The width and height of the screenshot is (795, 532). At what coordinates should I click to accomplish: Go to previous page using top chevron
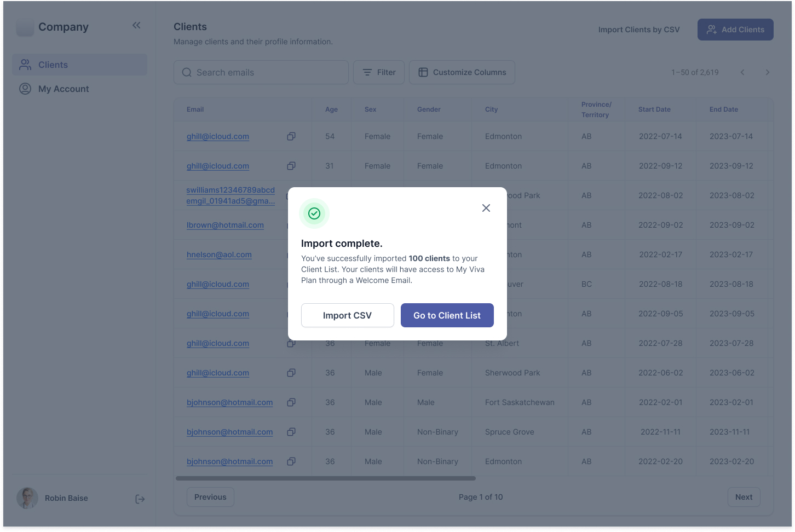pyautogui.click(x=742, y=72)
